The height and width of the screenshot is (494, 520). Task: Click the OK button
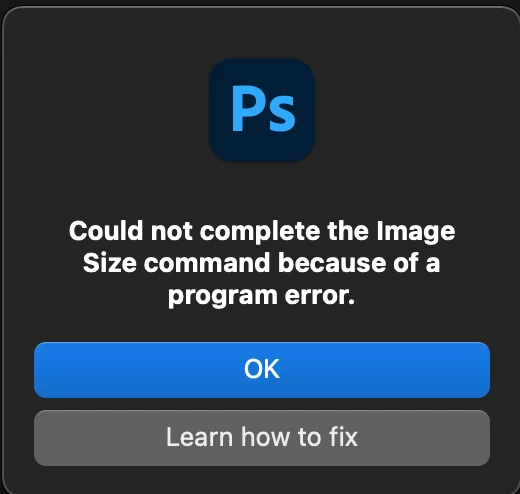click(262, 370)
